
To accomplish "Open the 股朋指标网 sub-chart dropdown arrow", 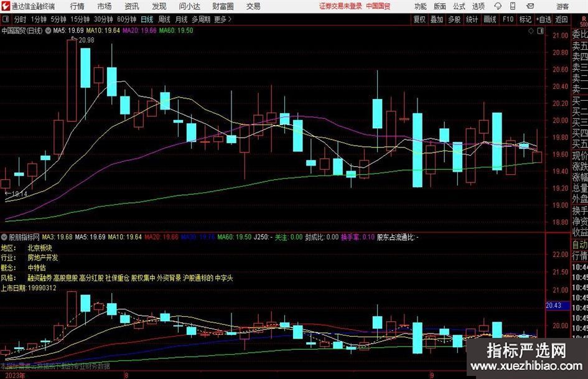I will [4, 236].
